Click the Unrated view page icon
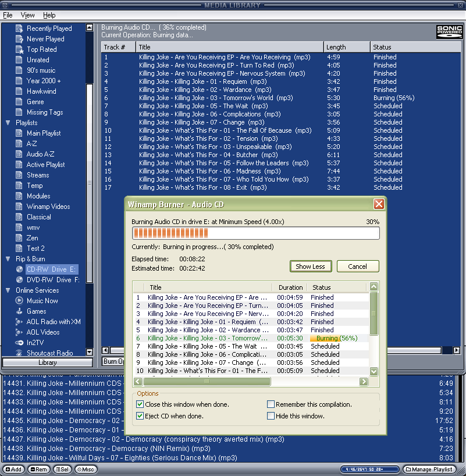This screenshot has width=466, height=476. coord(19,60)
